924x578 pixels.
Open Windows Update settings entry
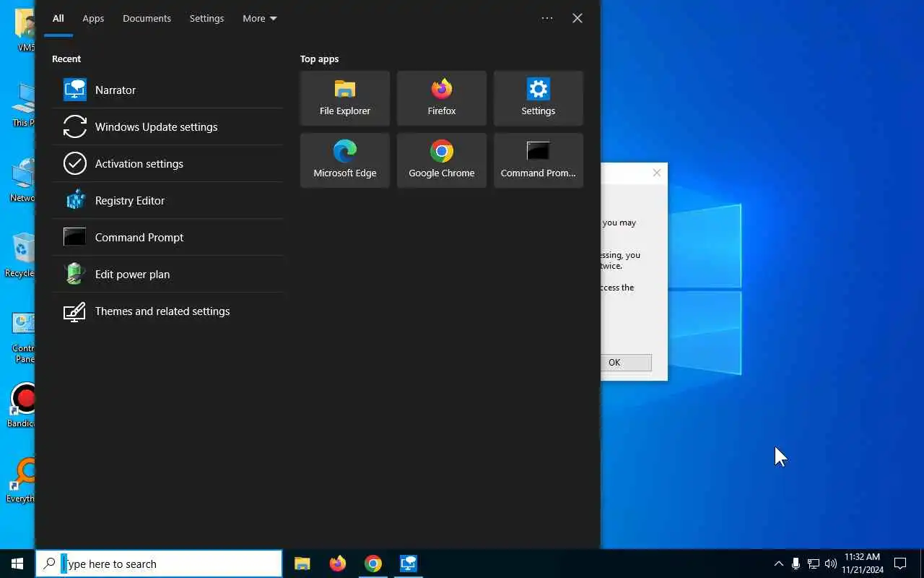pyautogui.click(x=167, y=126)
